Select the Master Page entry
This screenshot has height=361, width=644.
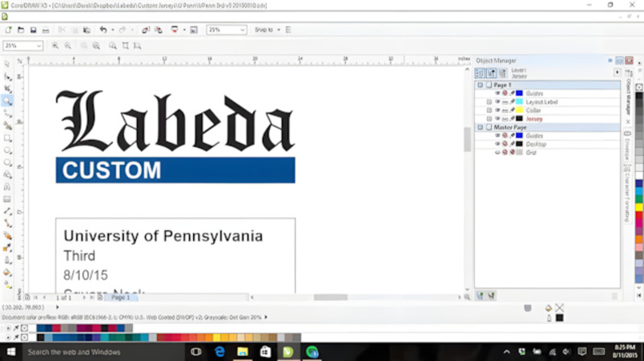(x=510, y=127)
